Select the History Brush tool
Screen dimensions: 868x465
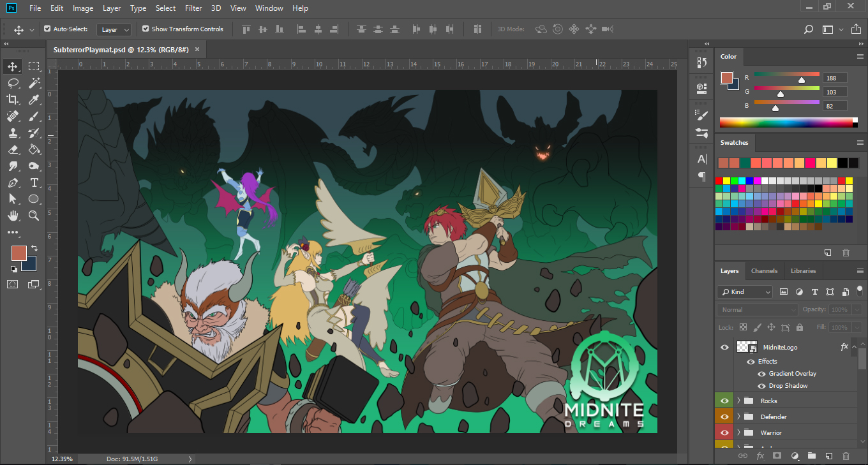coord(34,133)
